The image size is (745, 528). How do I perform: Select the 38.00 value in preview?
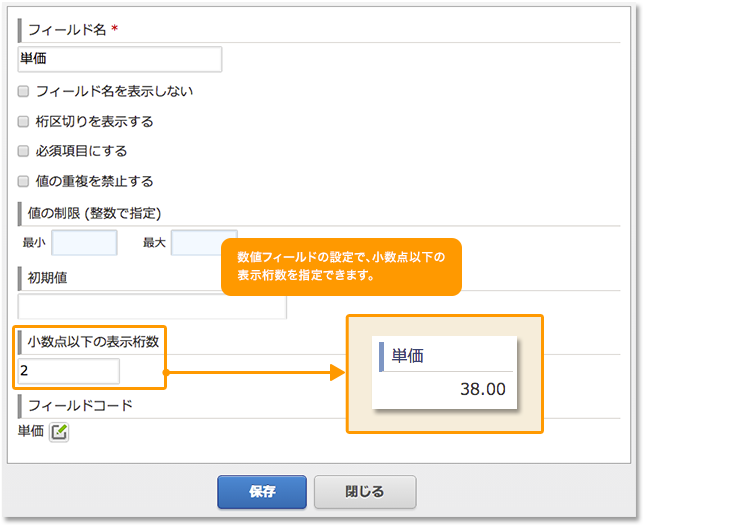point(482,389)
